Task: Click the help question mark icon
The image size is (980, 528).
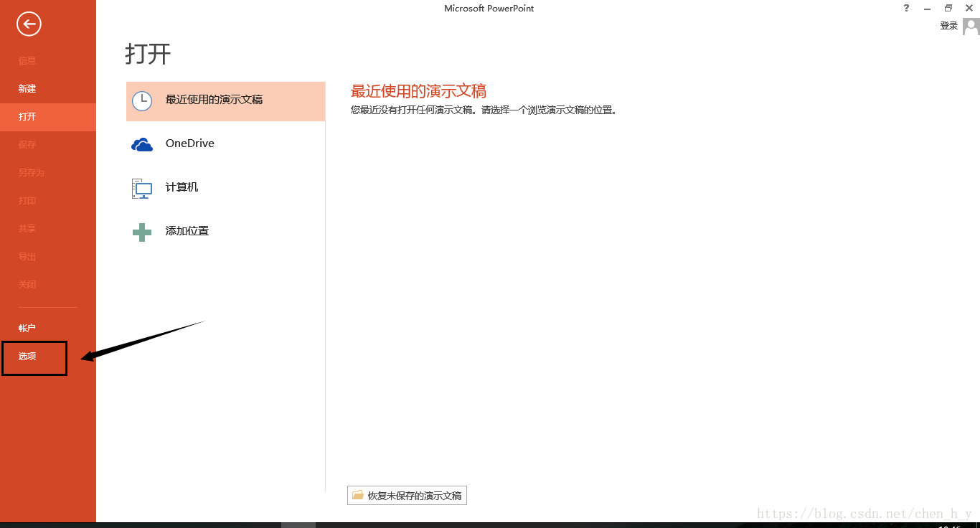Action: click(x=906, y=8)
